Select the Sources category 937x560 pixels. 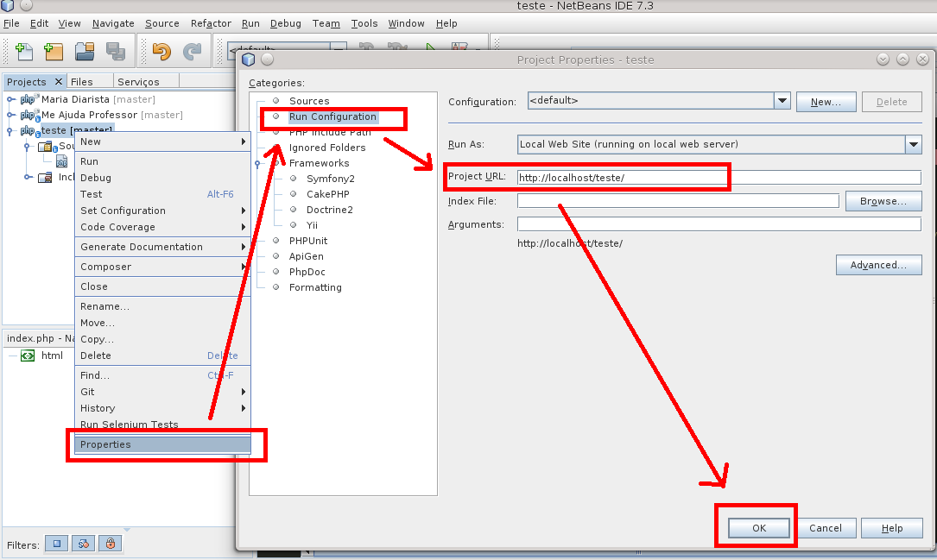coord(309,101)
